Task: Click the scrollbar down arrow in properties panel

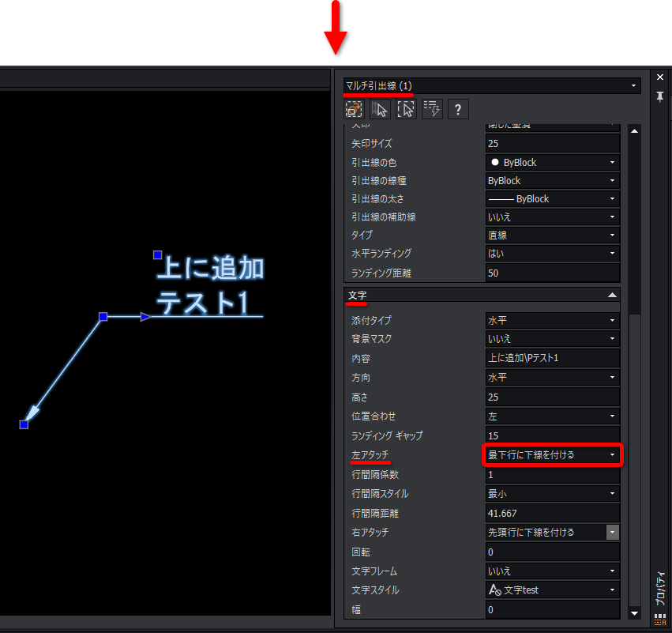Action: pos(634,612)
